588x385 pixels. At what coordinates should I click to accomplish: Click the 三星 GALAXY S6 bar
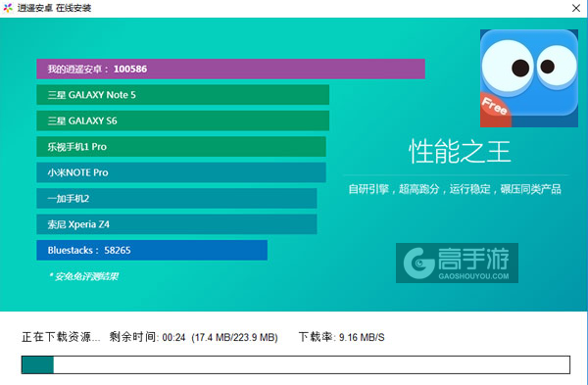[183, 120]
